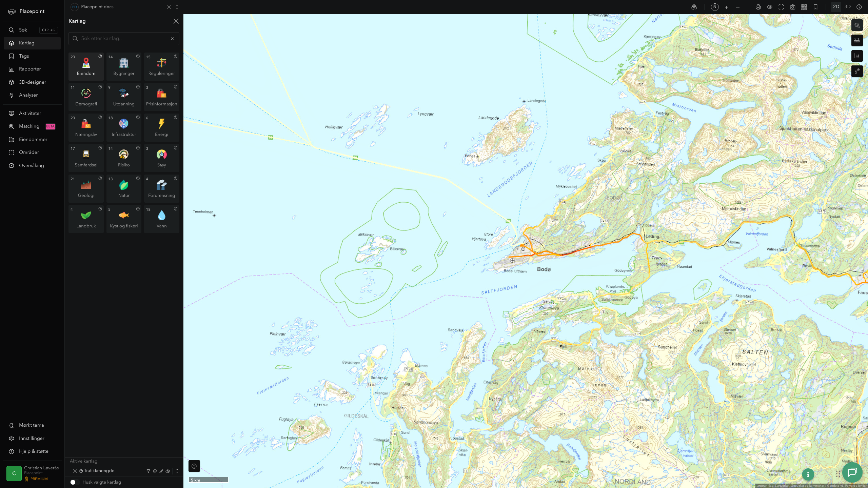Screen dimensions: 868x488
Task: Clear the kartlag search field
Action: tap(172, 39)
